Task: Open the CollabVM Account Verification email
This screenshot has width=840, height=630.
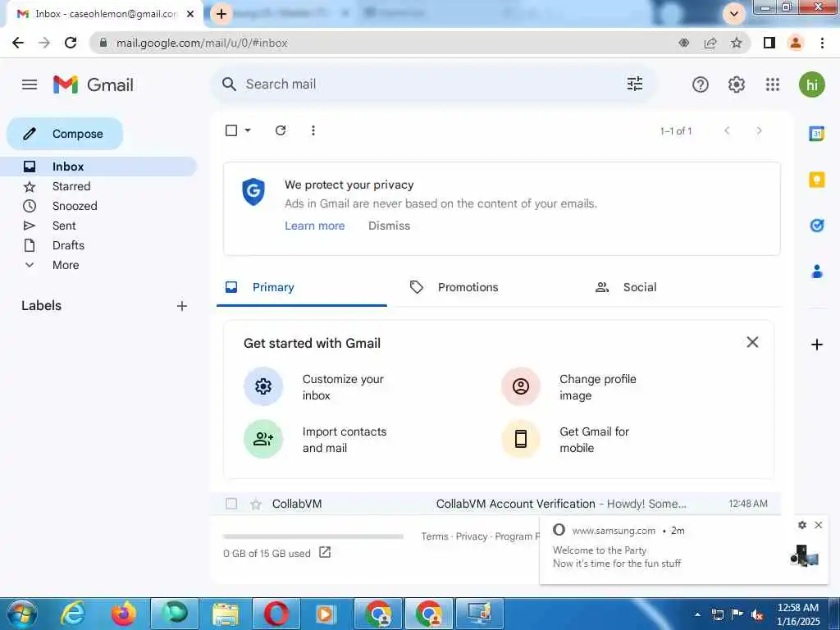Action: pos(495,504)
